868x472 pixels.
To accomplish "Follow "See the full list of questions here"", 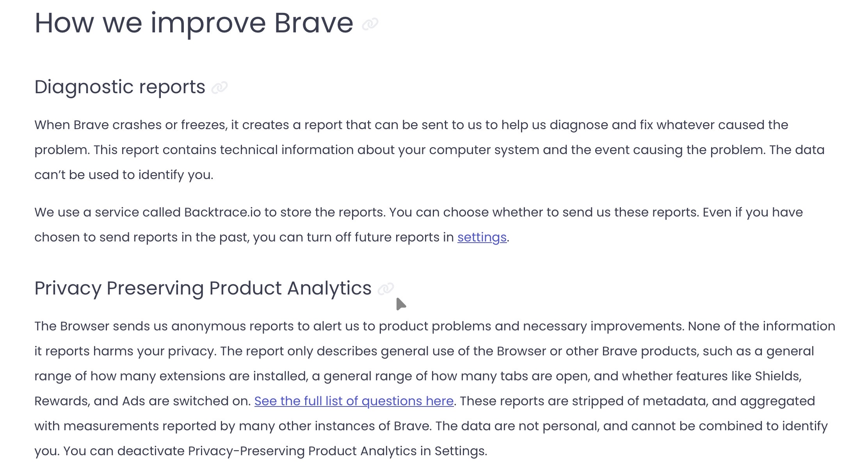I will point(354,401).
